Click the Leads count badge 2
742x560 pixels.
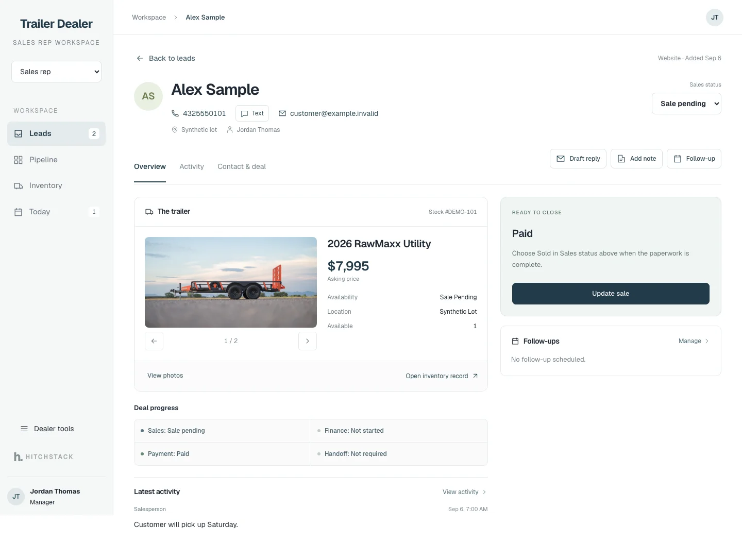point(94,133)
